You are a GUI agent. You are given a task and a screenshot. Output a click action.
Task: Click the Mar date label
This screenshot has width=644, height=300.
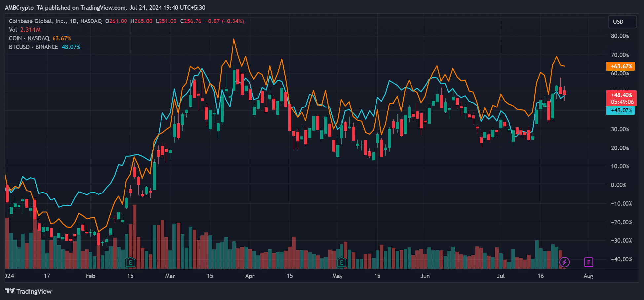[170, 276]
